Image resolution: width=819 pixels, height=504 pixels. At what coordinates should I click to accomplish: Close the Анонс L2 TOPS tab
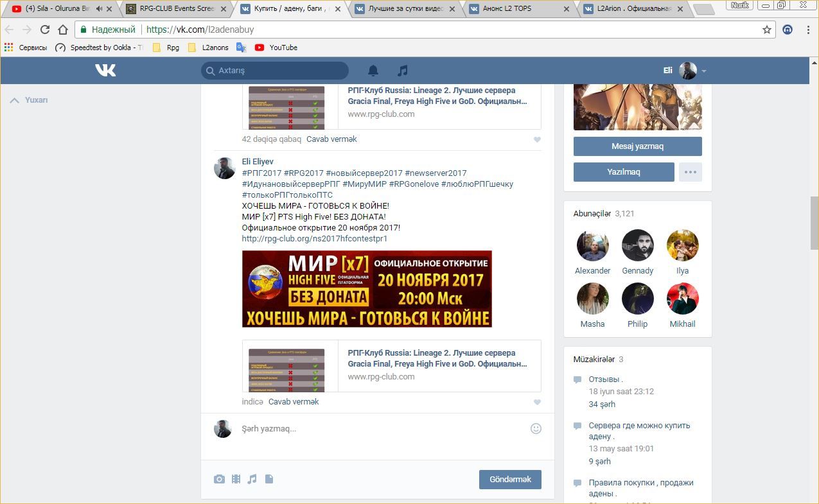pyautogui.click(x=567, y=9)
